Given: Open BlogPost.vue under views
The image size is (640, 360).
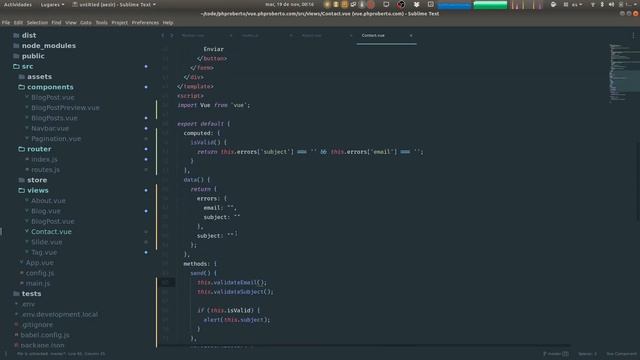Looking at the screenshot, I should (x=53, y=221).
